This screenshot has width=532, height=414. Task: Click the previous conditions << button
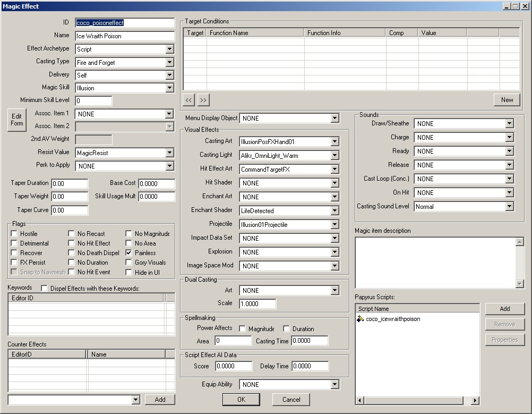click(189, 99)
